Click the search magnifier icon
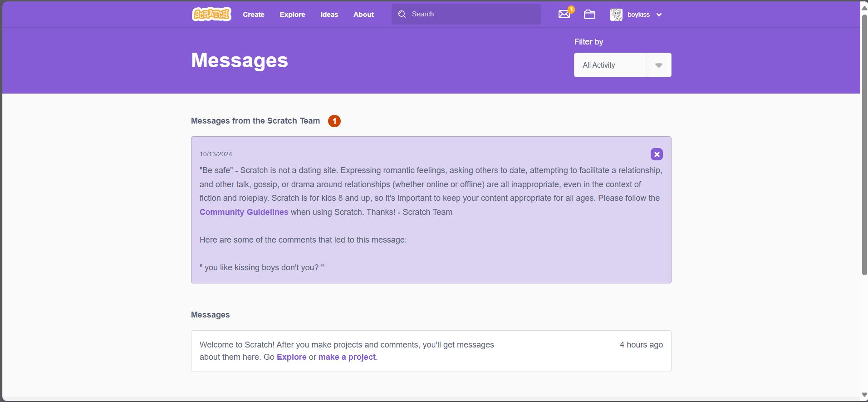Viewport: 868px width, 402px height. click(x=402, y=14)
